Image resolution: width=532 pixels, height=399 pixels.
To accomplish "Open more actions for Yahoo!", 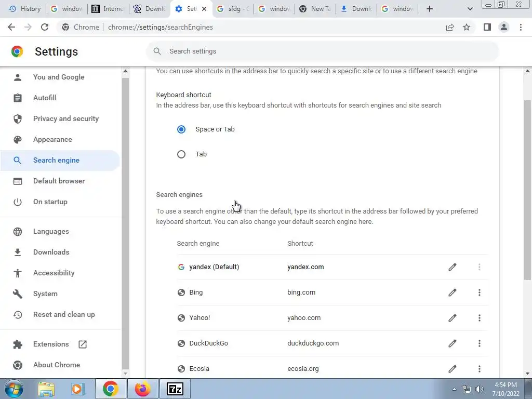I will 480,318.
